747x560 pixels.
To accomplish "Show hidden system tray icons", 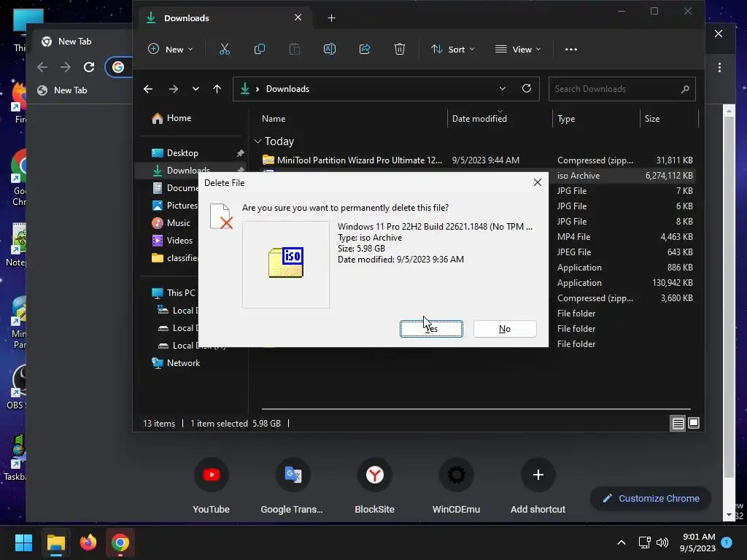I will (x=622, y=542).
